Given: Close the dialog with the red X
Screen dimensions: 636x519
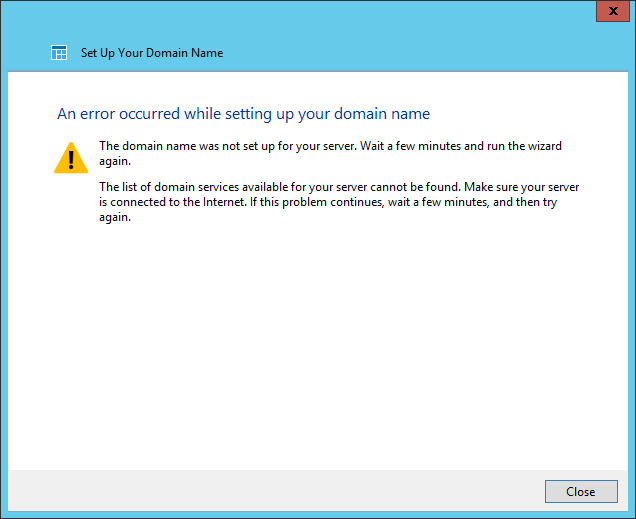Looking at the screenshot, I should click(x=609, y=11).
